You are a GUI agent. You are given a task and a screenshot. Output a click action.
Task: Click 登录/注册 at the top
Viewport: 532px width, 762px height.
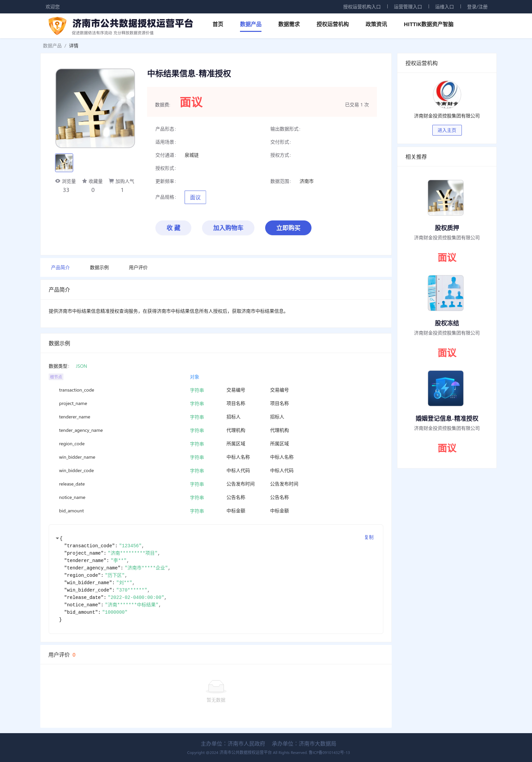(x=477, y=7)
